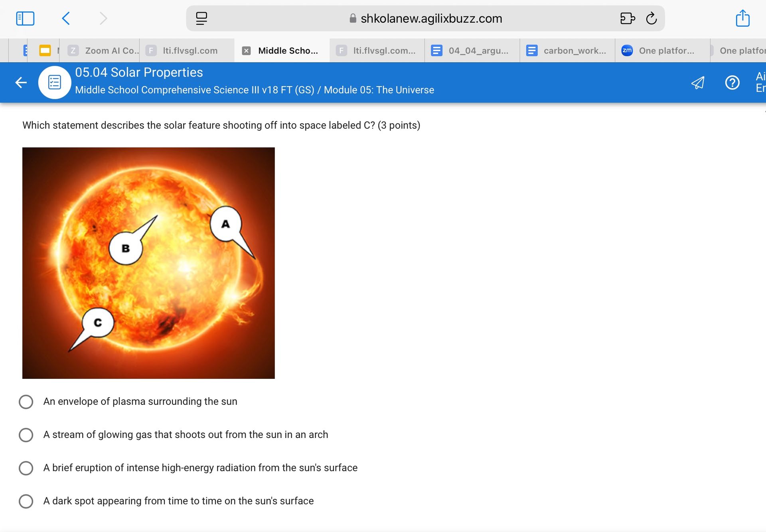Open the activity checklist circle icon

(55, 83)
